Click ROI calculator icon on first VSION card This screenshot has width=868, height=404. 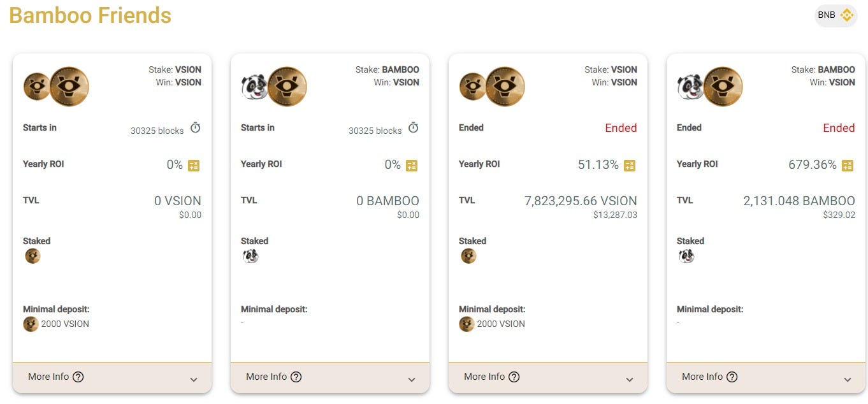tap(194, 165)
